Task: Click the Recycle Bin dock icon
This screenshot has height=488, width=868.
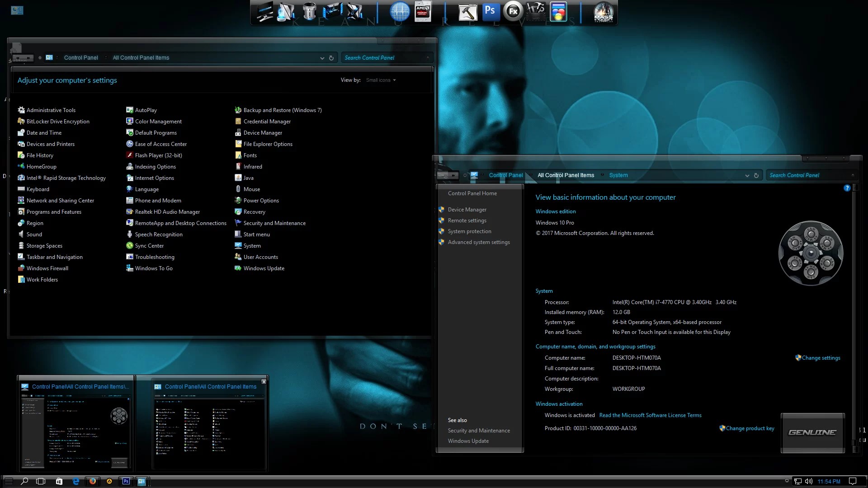Action: (x=309, y=12)
